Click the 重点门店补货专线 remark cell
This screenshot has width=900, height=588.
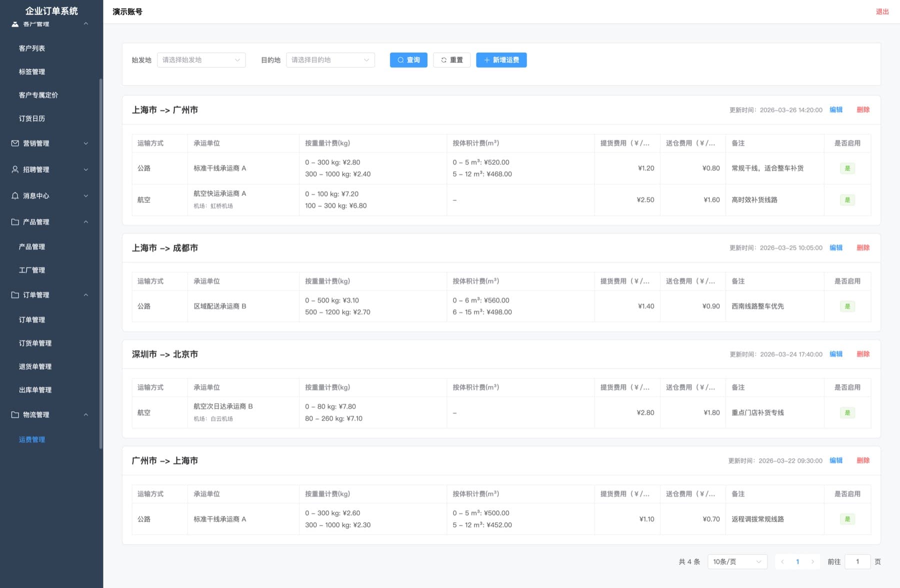point(774,413)
